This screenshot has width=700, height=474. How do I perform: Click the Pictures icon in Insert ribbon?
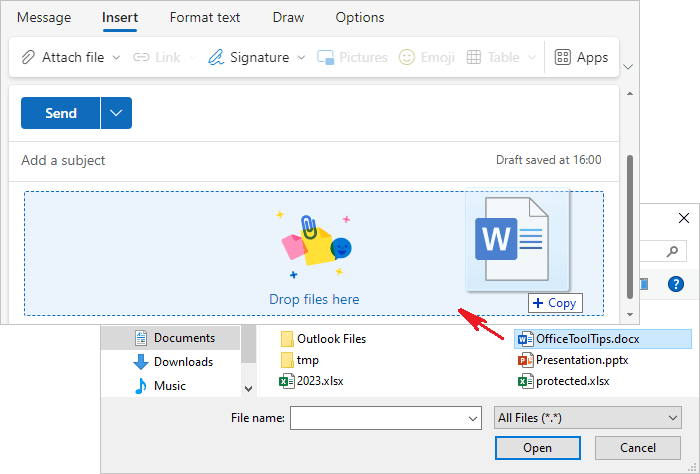point(325,58)
